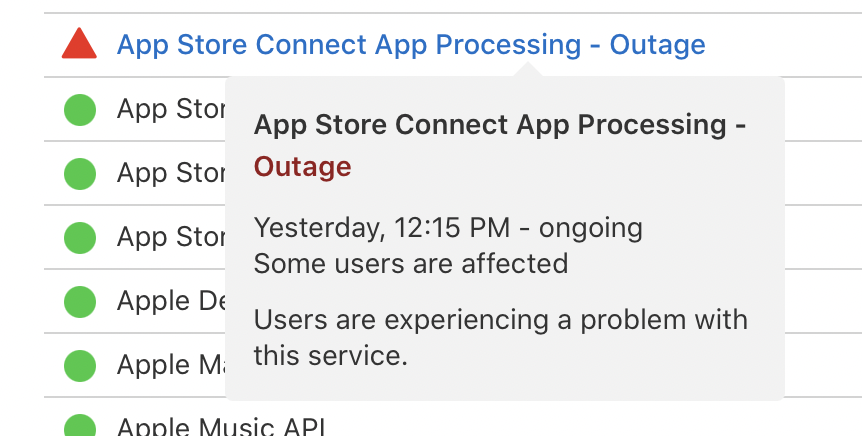Click the green status dot directly below the red triangle
The width and height of the screenshot is (862, 436).
[x=80, y=109]
